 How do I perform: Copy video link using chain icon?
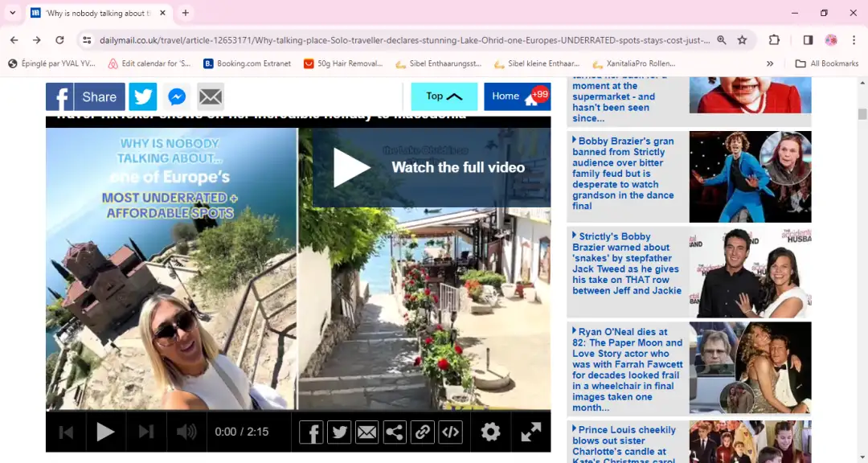(423, 432)
